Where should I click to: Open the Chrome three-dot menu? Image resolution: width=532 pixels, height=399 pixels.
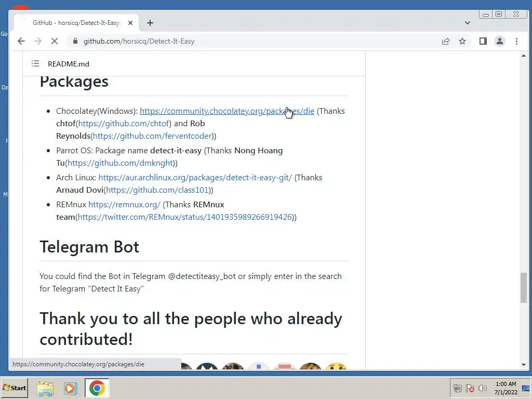pyautogui.click(x=516, y=42)
